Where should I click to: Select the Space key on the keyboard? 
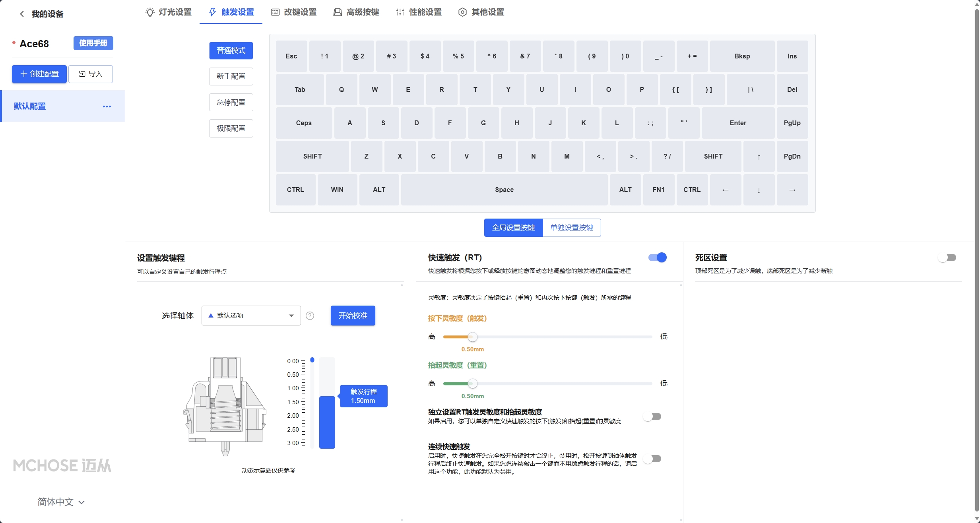click(505, 190)
